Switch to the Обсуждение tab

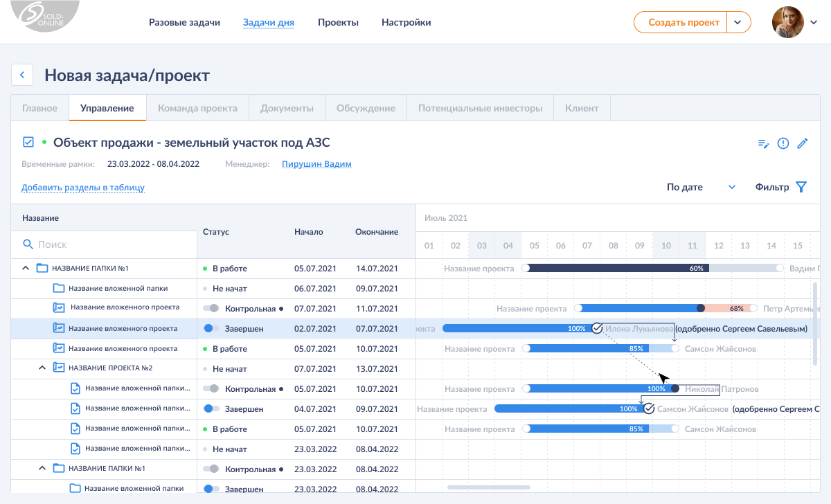pos(366,108)
